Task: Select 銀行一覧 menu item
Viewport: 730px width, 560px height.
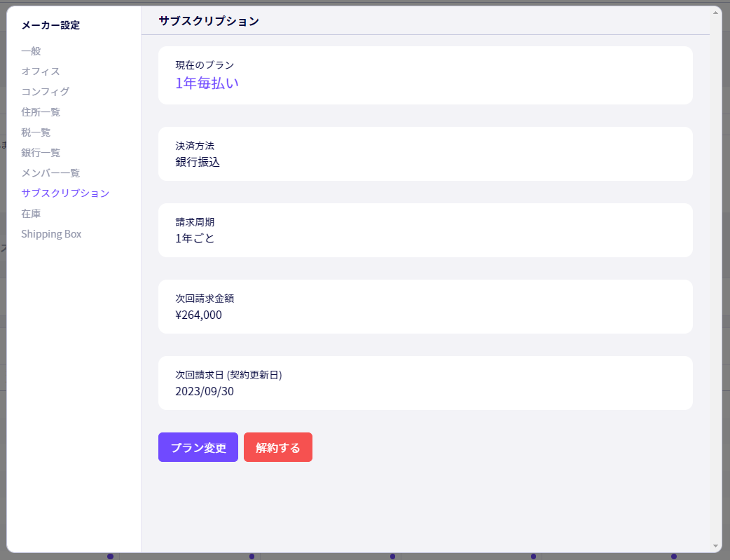Action: 41,152
